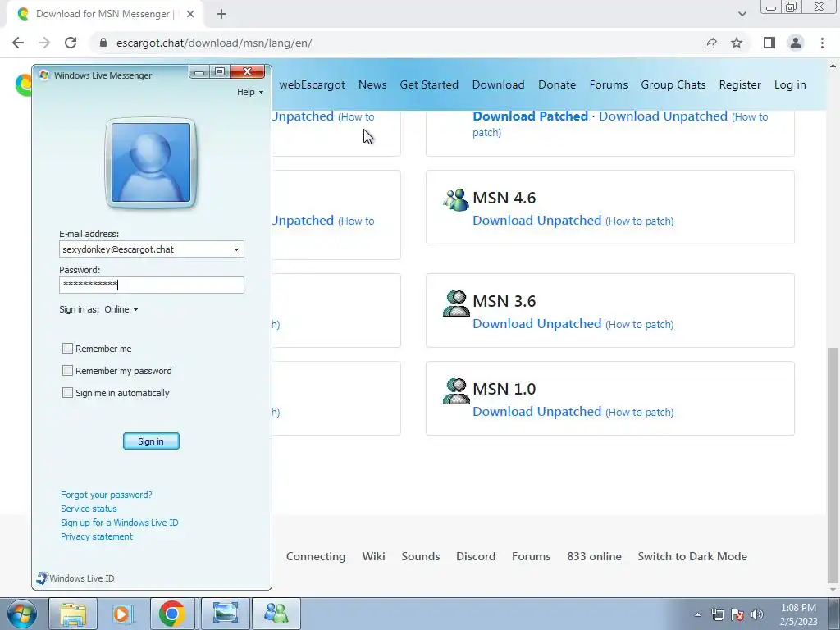Open Sounds in the footer
This screenshot has width=840, height=630.
pos(421,556)
